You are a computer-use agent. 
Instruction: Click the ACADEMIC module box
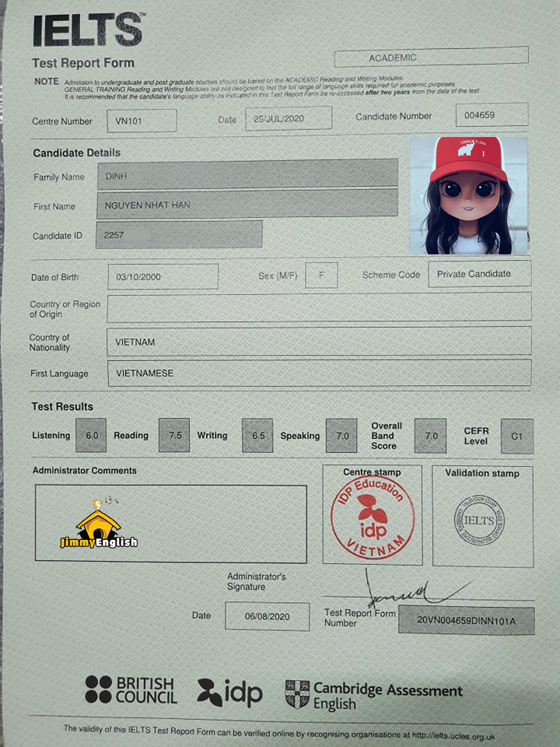(x=431, y=57)
